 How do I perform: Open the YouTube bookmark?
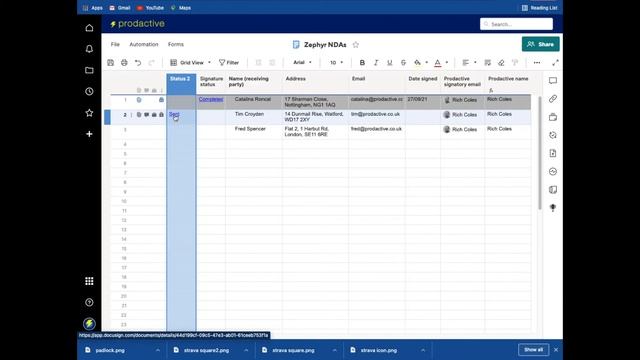click(x=150, y=8)
